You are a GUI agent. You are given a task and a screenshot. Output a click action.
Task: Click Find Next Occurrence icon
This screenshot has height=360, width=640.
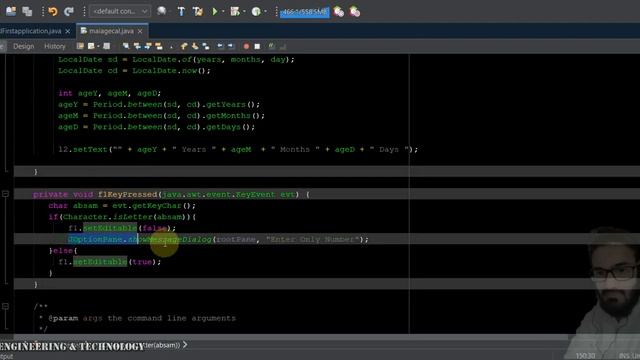click(x=148, y=46)
